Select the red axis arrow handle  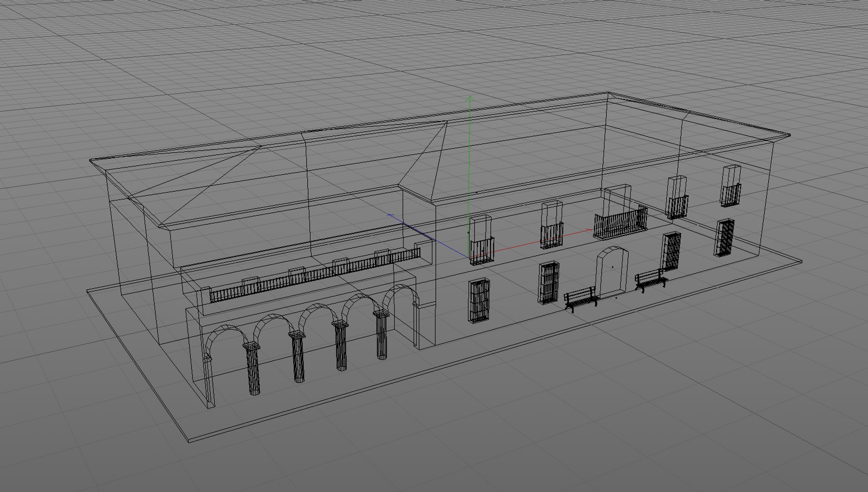(x=589, y=231)
